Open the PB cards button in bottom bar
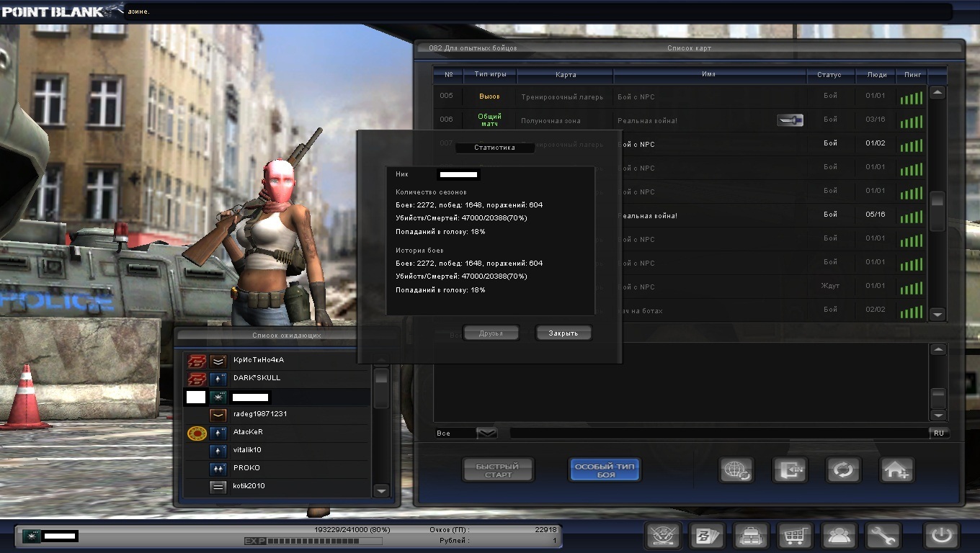 point(705,536)
